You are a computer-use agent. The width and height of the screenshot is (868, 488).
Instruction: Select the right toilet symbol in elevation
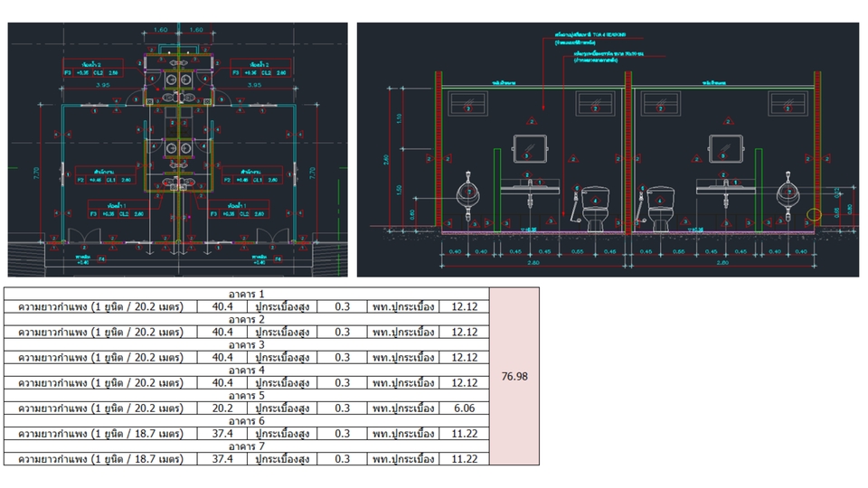(659, 206)
